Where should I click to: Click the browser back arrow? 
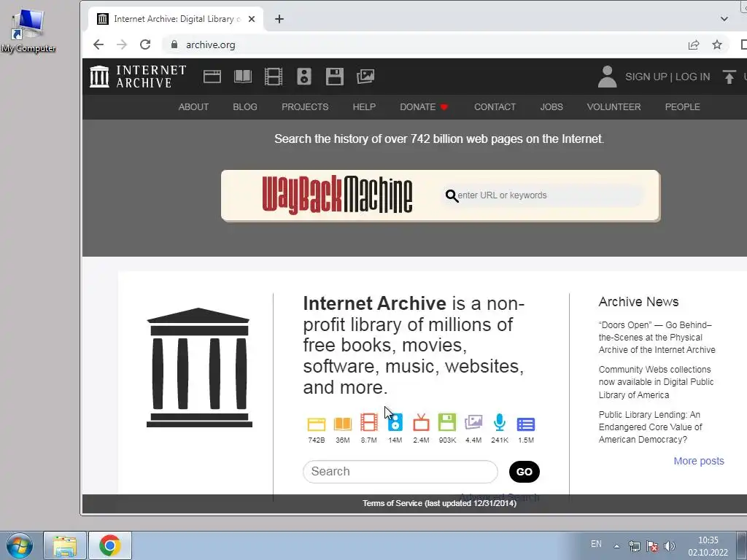click(98, 44)
